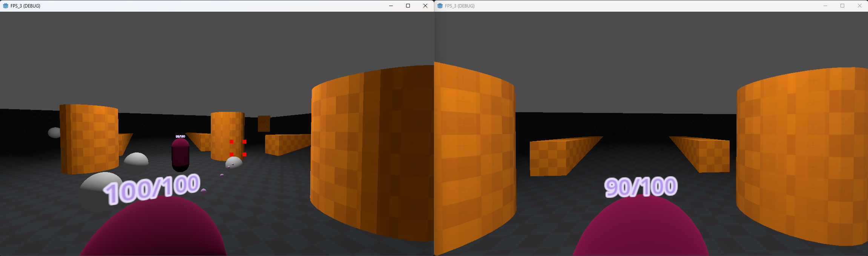This screenshot has width=868, height=256.
Task: Click the gray sphere at far left edge
Action: point(54,133)
